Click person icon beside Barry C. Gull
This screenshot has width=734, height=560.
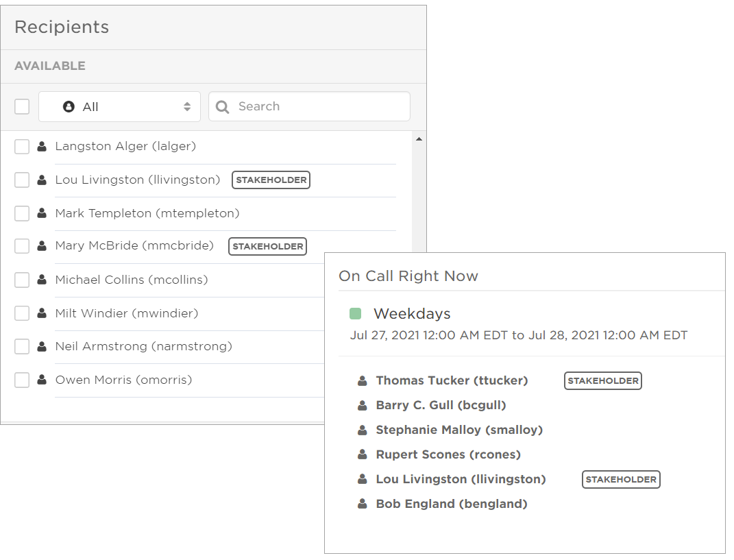click(363, 406)
